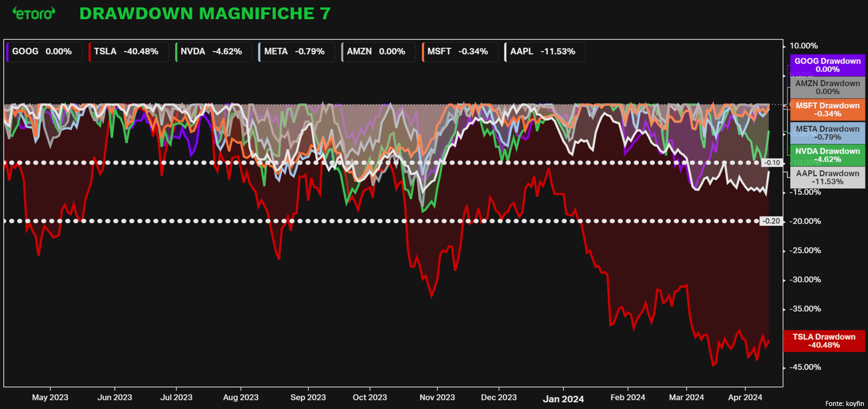This screenshot has height=409, width=868.
Task: Click the Jun 2023 date label
Action: click(x=114, y=397)
